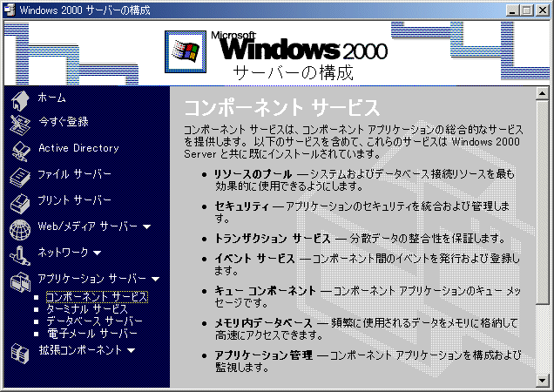The height and width of the screenshot is (392, 554).
Task: Click the アプリケーション管理 bullet text
Action: 264,355
